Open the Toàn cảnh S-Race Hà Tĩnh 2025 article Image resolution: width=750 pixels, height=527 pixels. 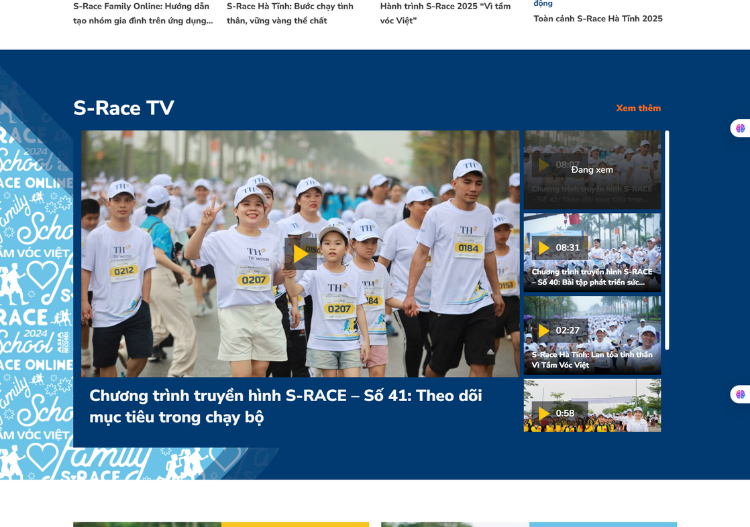598,19
